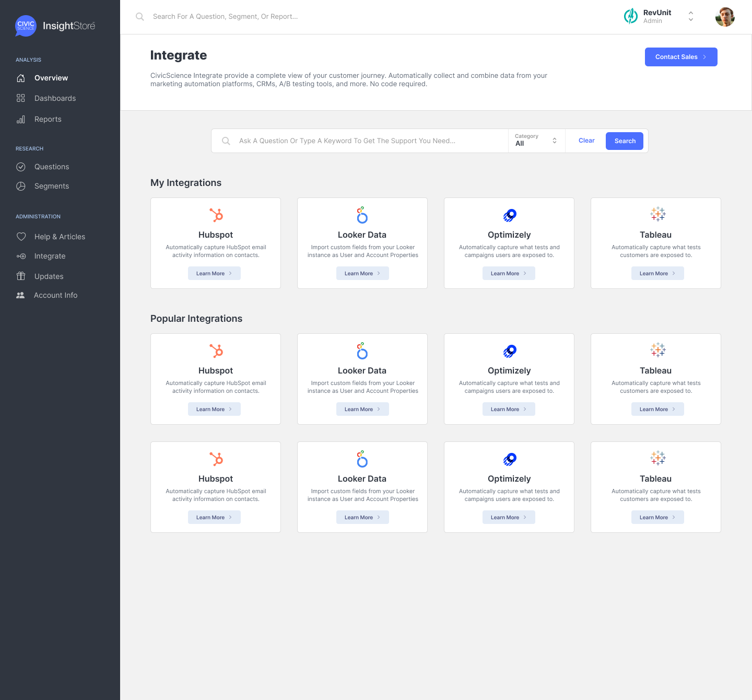Click Hubspot logo under My Integrations
The height and width of the screenshot is (700, 752).
coord(216,215)
